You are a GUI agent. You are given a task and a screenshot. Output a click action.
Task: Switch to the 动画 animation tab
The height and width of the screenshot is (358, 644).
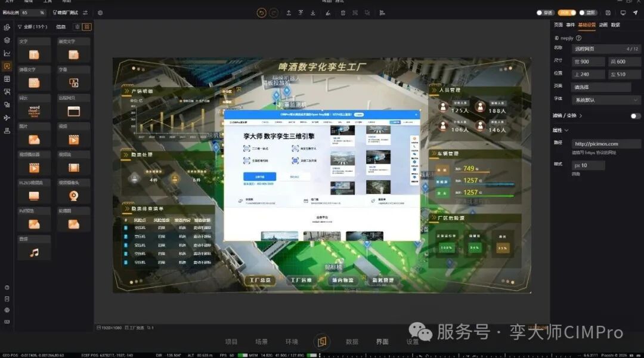coord(603,25)
